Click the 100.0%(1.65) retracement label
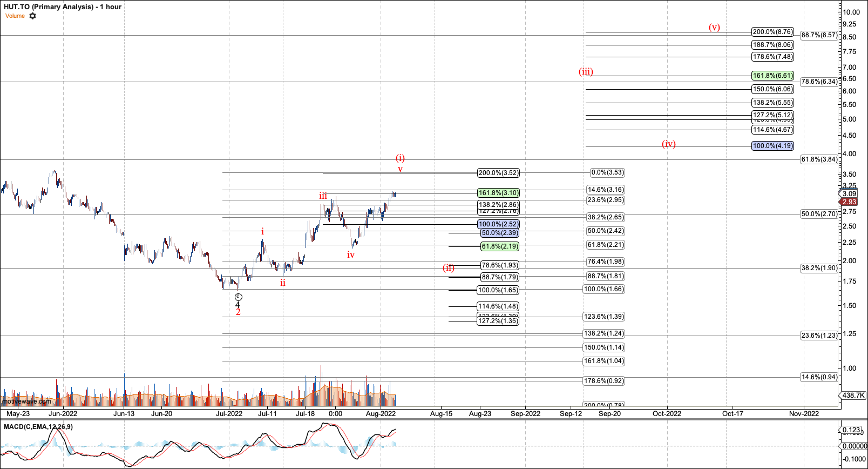This screenshot has width=868, height=469. [498, 290]
